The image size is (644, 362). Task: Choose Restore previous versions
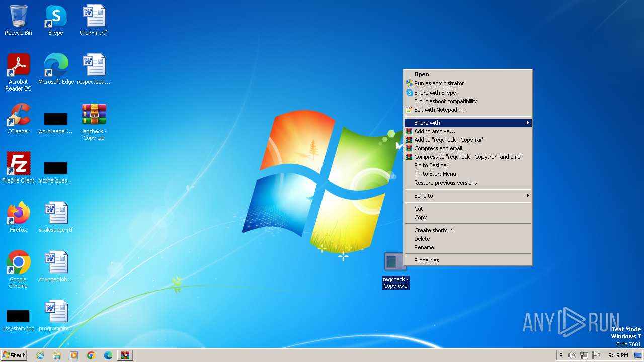pyautogui.click(x=468, y=183)
